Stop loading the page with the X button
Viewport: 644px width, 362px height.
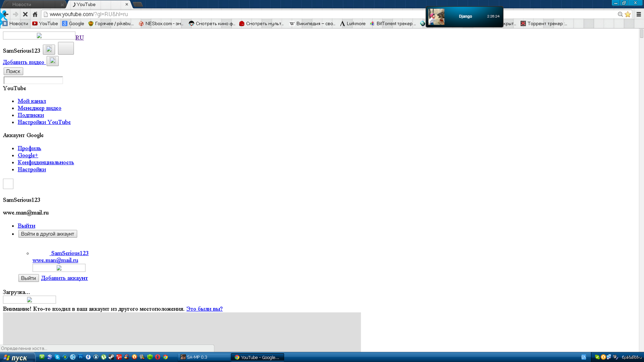pos(25,14)
